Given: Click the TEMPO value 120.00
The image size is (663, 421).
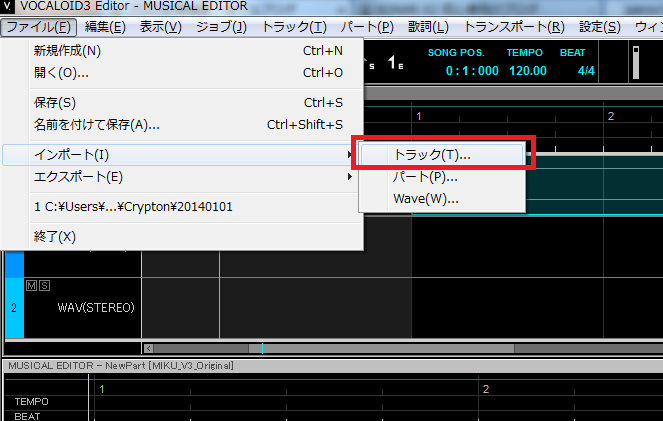Looking at the screenshot, I should click(x=528, y=71).
